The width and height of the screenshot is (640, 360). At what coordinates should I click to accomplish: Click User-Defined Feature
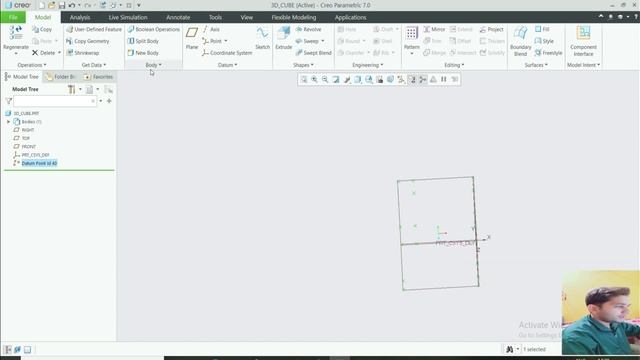point(93,29)
